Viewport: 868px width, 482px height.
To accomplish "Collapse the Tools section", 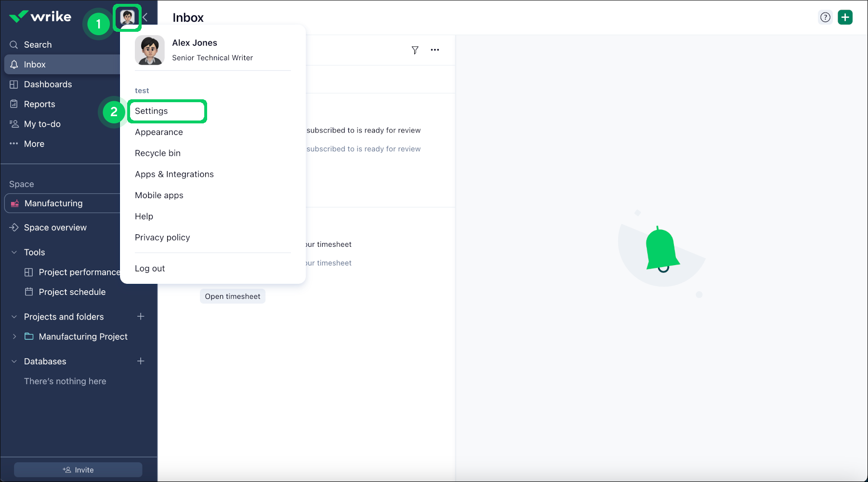I will click(x=13, y=252).
